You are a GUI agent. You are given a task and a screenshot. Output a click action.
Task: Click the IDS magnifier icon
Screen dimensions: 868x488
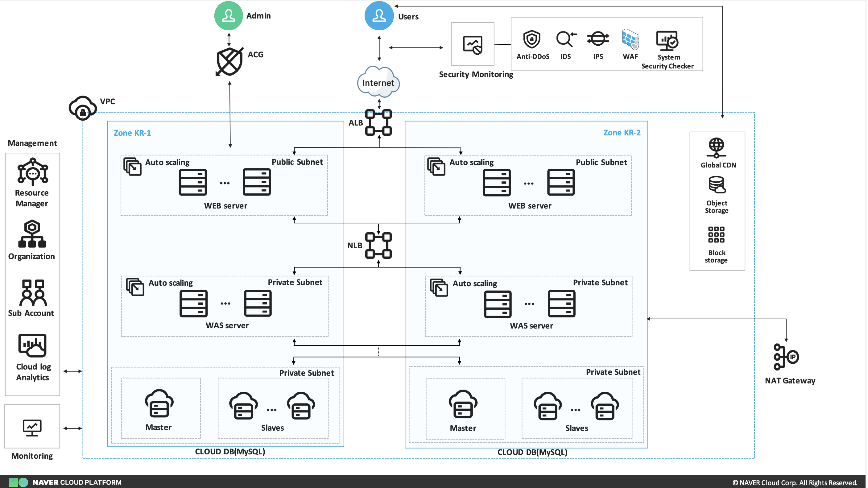point(565,40)
